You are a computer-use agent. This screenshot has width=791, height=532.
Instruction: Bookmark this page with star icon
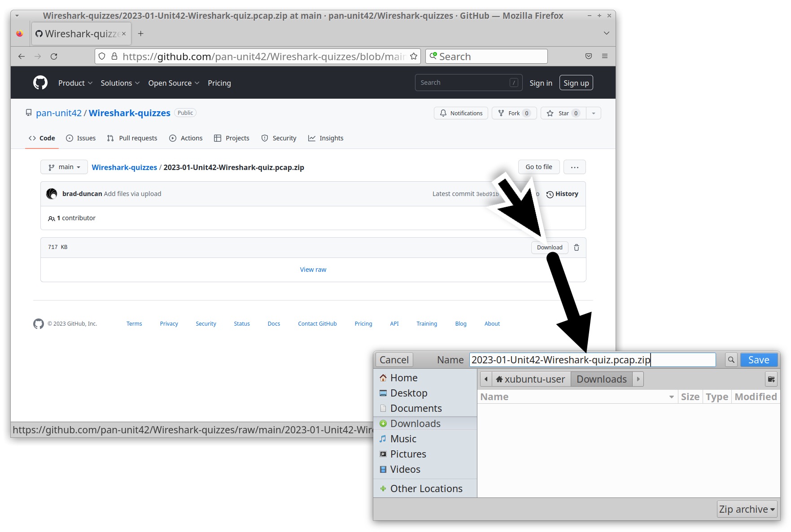click(414, 57)
